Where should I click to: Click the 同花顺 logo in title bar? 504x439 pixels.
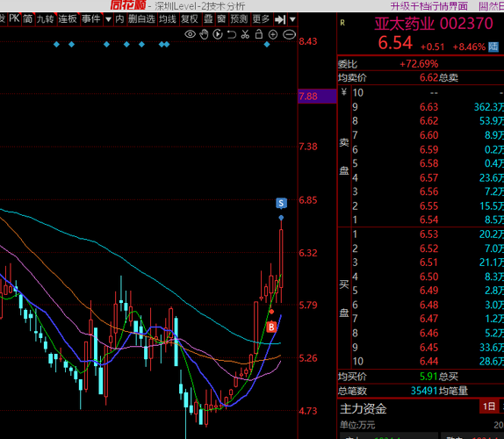128,5
